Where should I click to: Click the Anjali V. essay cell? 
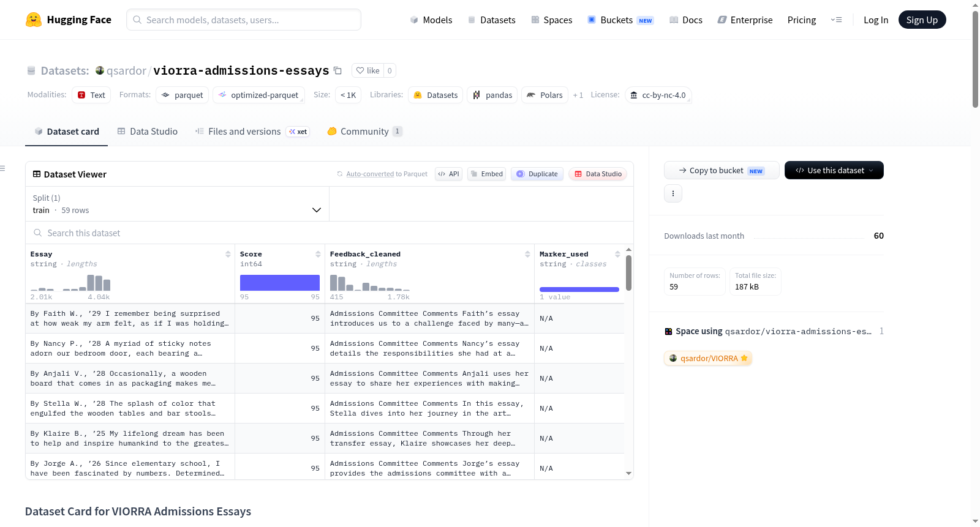130,378
